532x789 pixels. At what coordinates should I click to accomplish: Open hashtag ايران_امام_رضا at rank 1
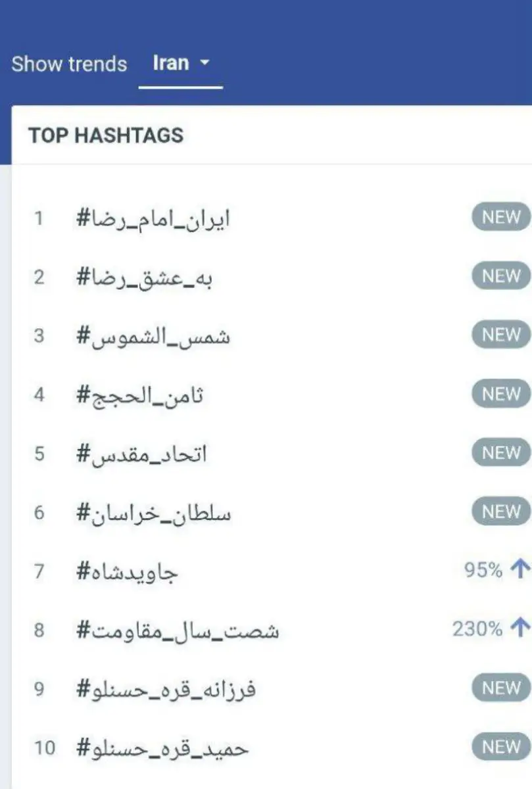155,217
